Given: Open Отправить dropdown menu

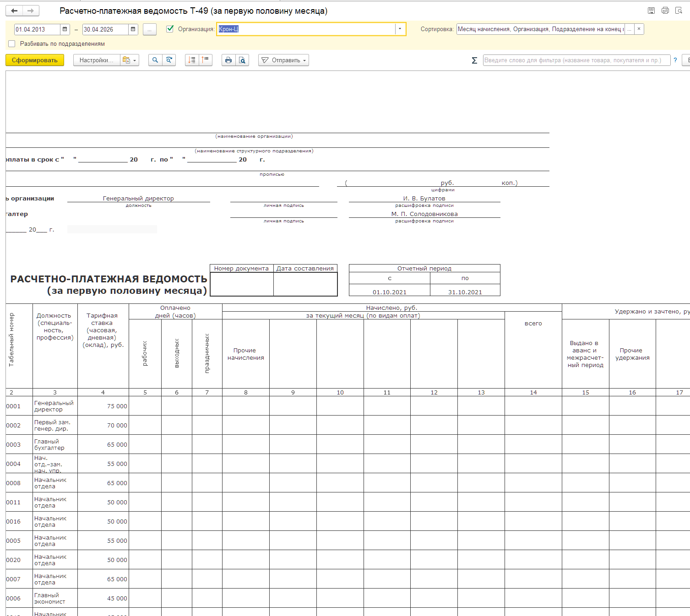Looking at the screenshot, I should coord(283,60).
